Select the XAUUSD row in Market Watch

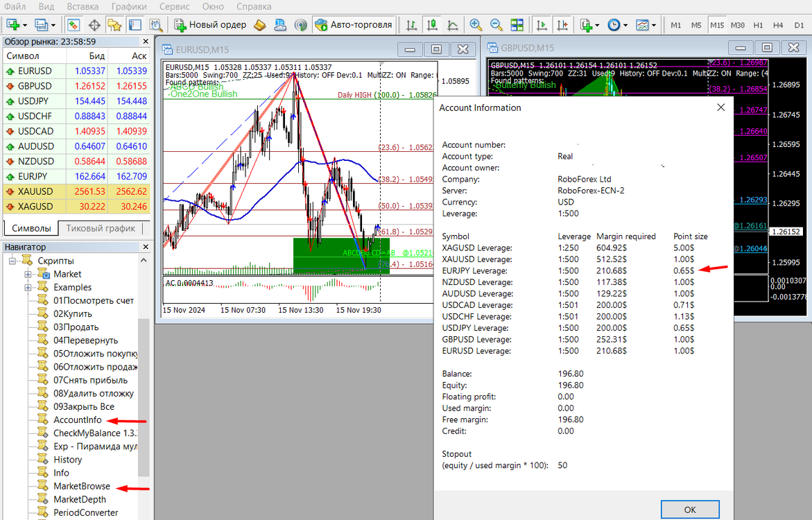77,191
